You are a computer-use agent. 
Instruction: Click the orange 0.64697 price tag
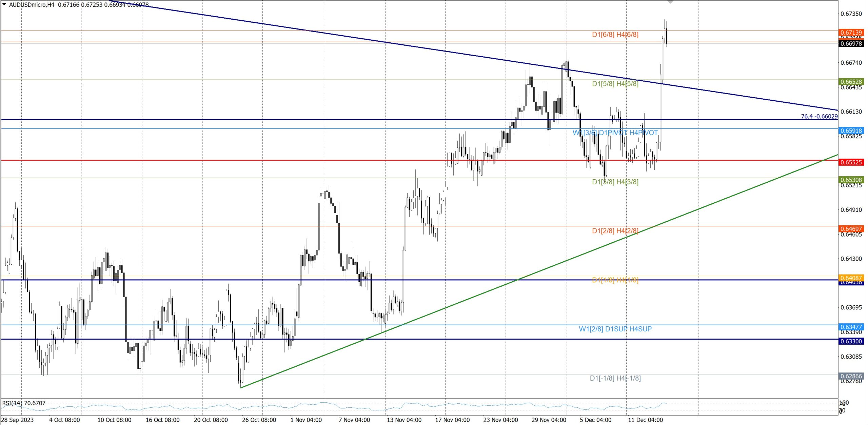coord(851,229)
